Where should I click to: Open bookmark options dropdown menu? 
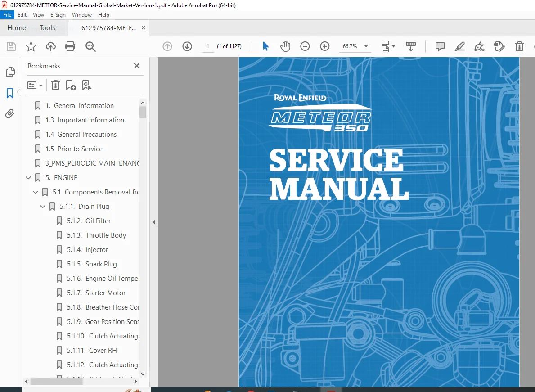(35, 85)
